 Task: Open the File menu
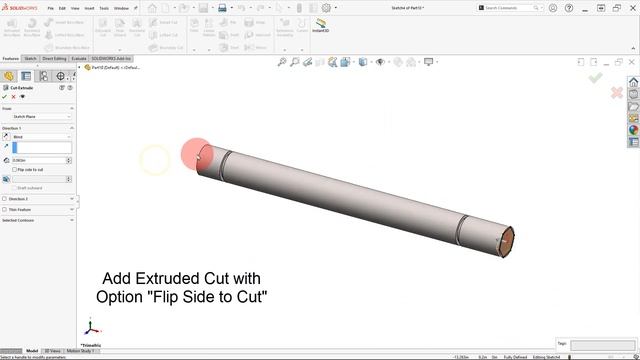[51, 8]
